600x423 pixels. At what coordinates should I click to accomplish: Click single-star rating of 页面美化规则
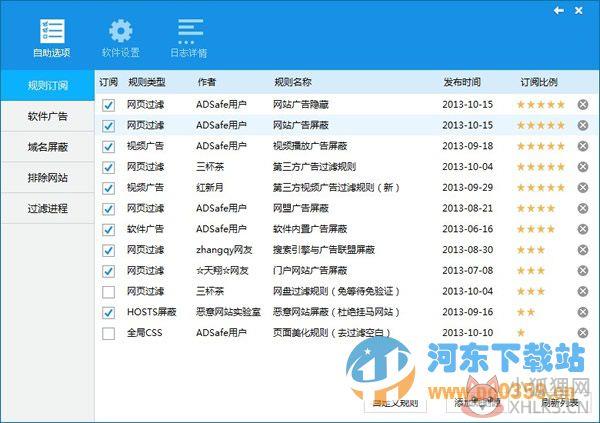tap(521, 333)
